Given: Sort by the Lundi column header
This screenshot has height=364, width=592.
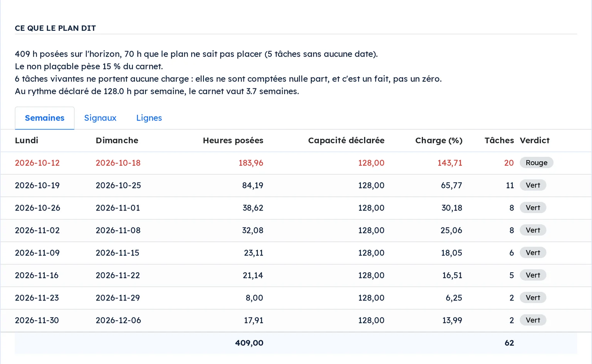Looking at the screenshot, I should [27, 141].
